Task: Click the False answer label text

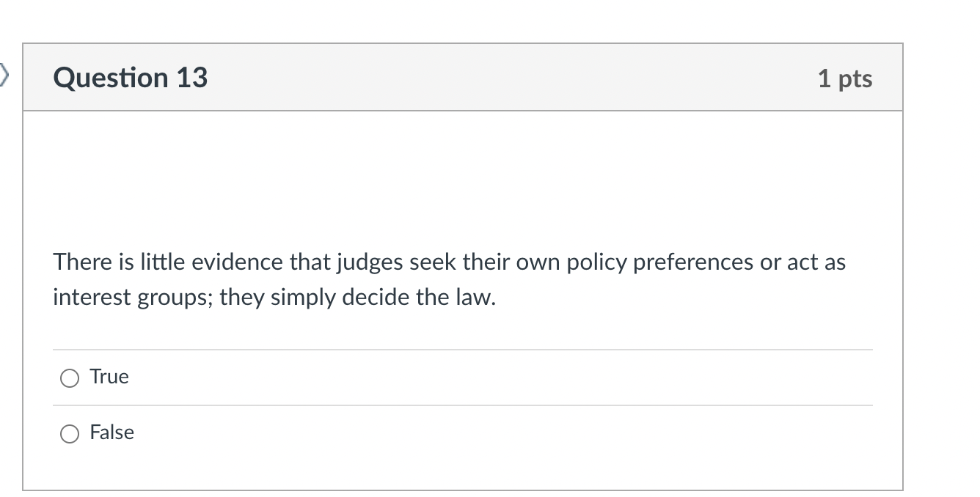Action: coord(111,432)
